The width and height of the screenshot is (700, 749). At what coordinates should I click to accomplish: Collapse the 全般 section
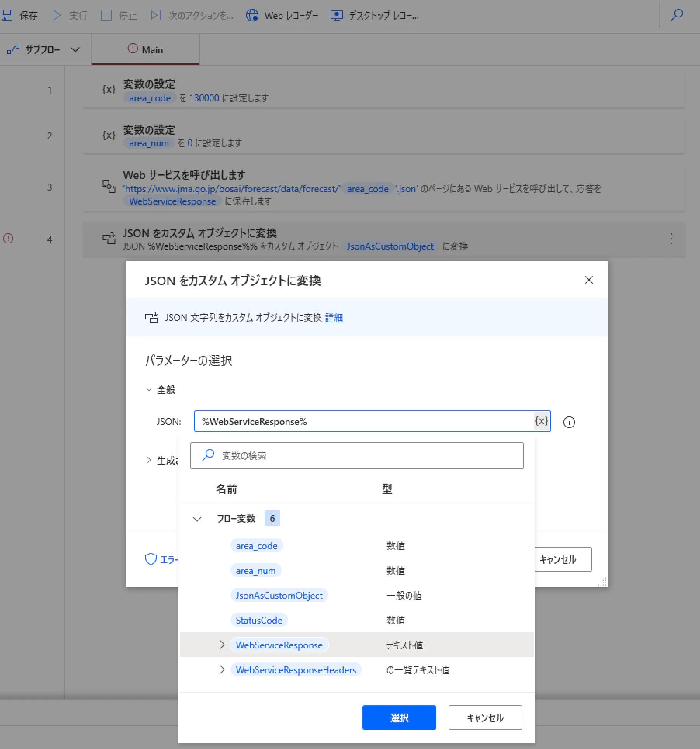149,390
